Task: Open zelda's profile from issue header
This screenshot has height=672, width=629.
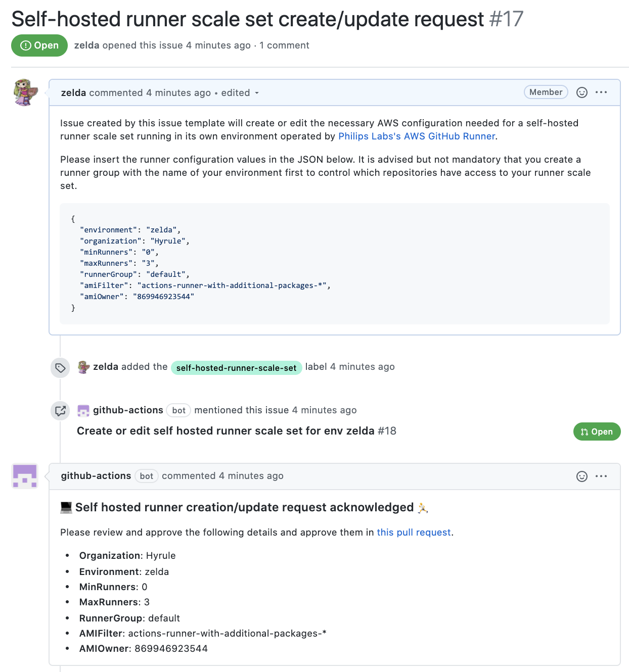Action: point(86,45)
